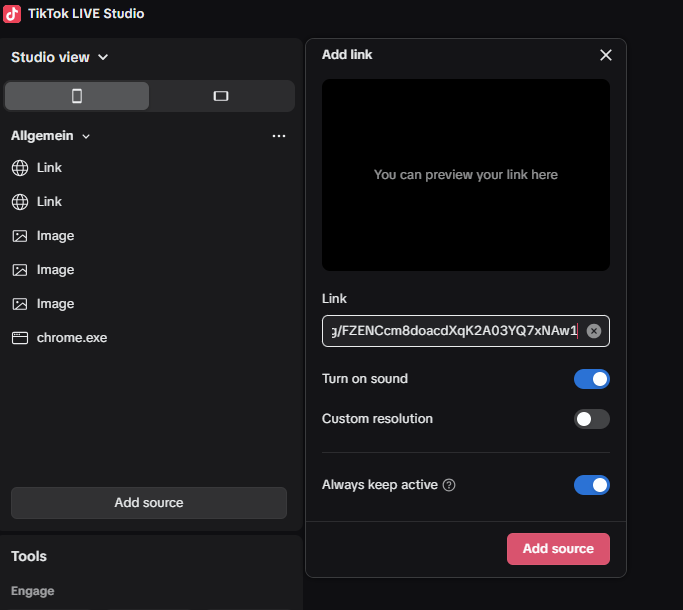Open the Allgemein three-dots options menu
Viewport: 683px width, 610px height.
point(279,136)
